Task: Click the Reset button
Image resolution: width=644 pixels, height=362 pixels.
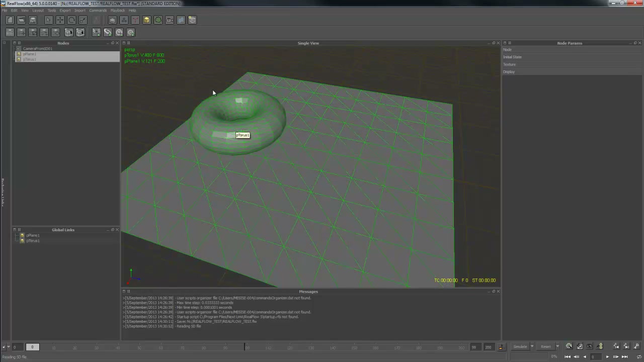Action: [546, 346]
